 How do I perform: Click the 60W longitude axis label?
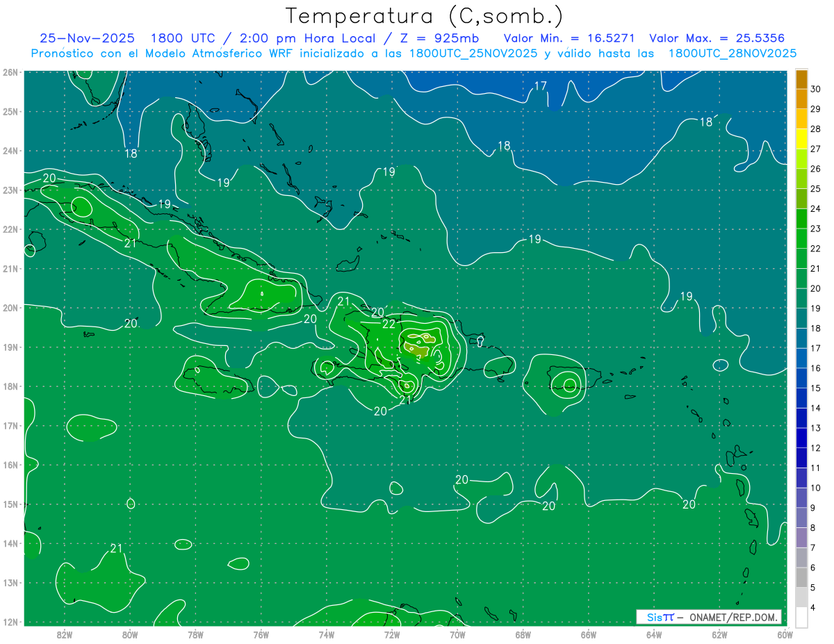(785, 634)
